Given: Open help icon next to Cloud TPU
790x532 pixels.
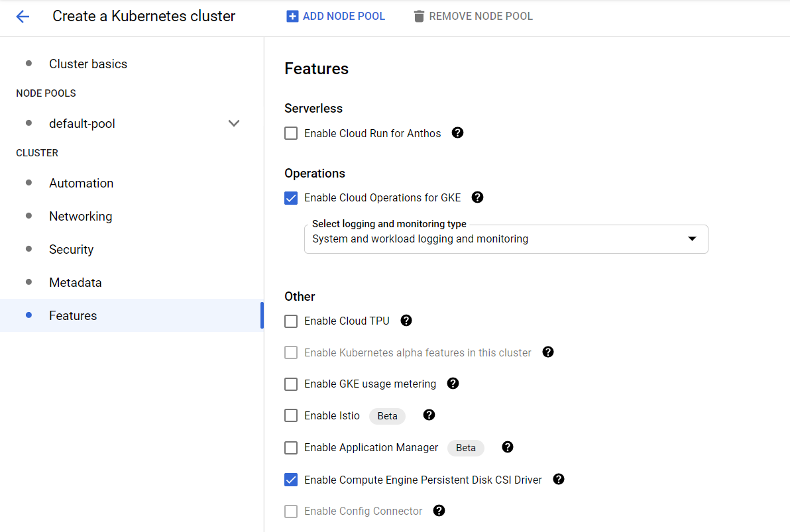Looking at the screenshot, I should 406,321.
